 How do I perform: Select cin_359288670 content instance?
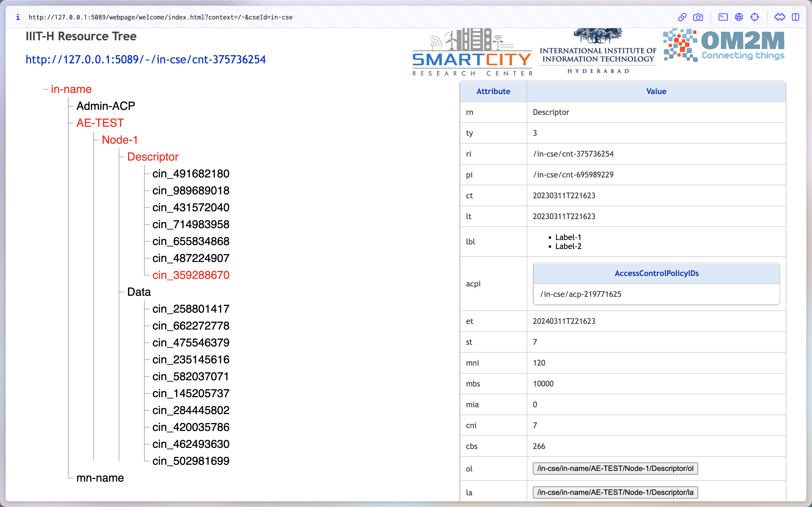tap(191, 275)
